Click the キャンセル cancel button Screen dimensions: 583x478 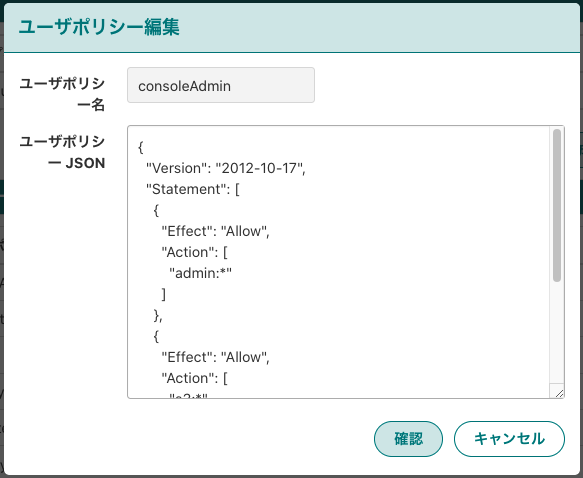[509, 439]
